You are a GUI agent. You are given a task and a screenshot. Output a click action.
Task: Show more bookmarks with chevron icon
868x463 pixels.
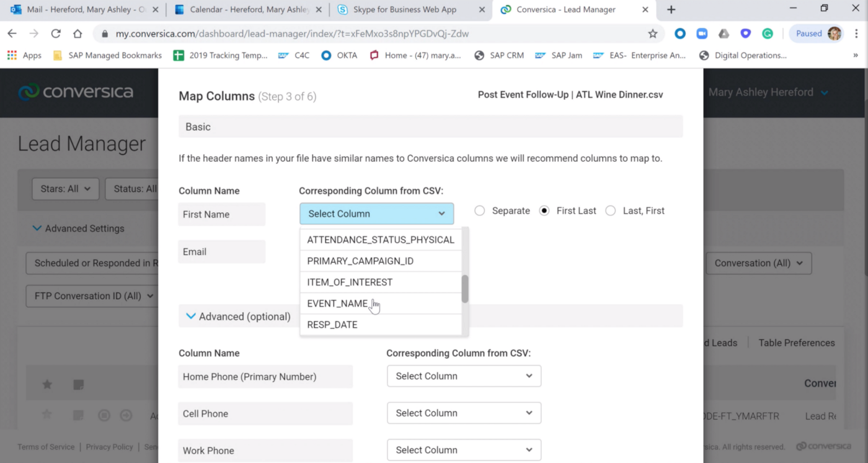pyautogui.click(x=856, y=55)
